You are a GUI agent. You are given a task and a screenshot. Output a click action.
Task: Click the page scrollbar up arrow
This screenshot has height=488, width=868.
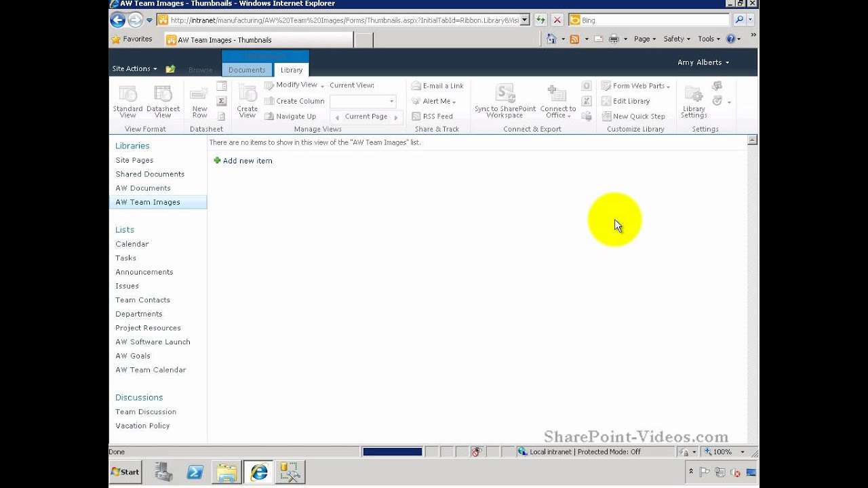click(x=752, y=140)
